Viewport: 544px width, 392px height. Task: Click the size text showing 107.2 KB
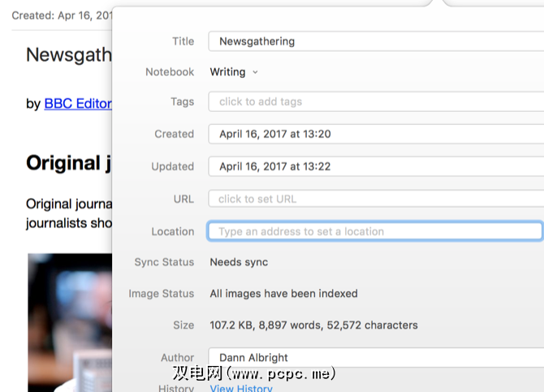coord(313,325)
